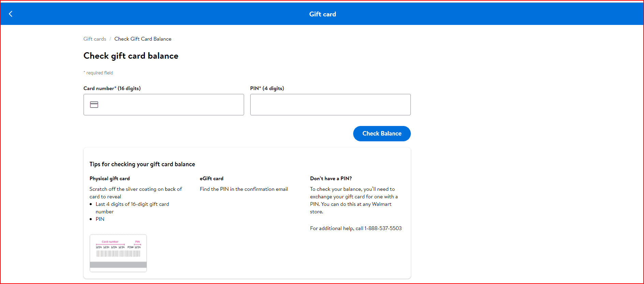644x284 pixels.
Task: Click the Card number (16 digits) label
Action: 112,88
